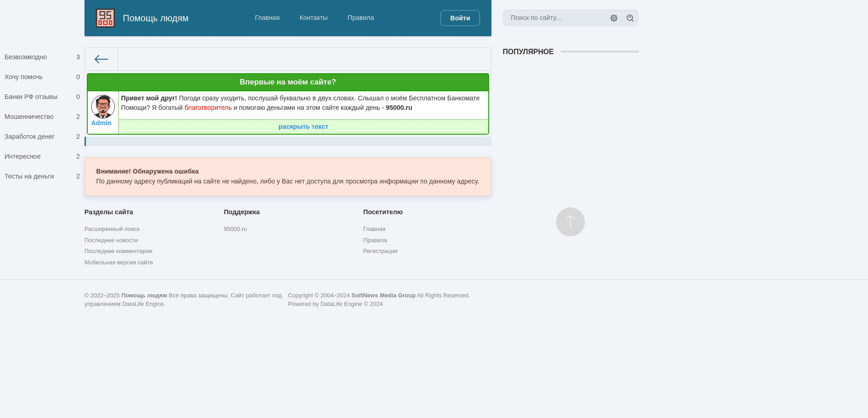Click the Войти login button
The height and width of the screenshot is (418, 868).
[x=460, y=18]
